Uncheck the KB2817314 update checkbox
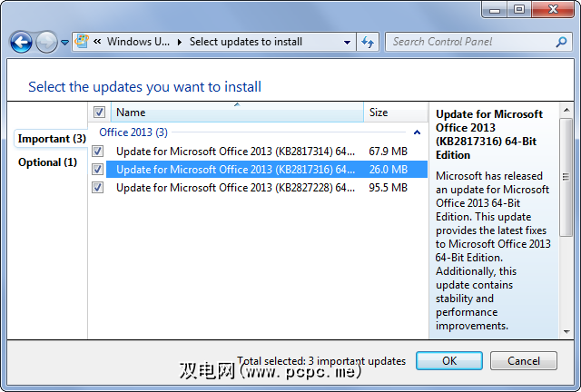581x392 pixels. point(98,151)
